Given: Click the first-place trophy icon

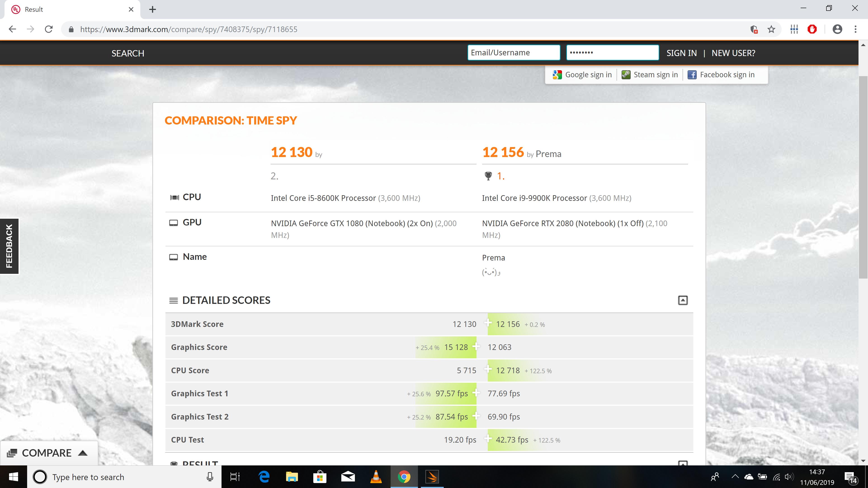Looking at the screenshot, I should click(488, 176).
